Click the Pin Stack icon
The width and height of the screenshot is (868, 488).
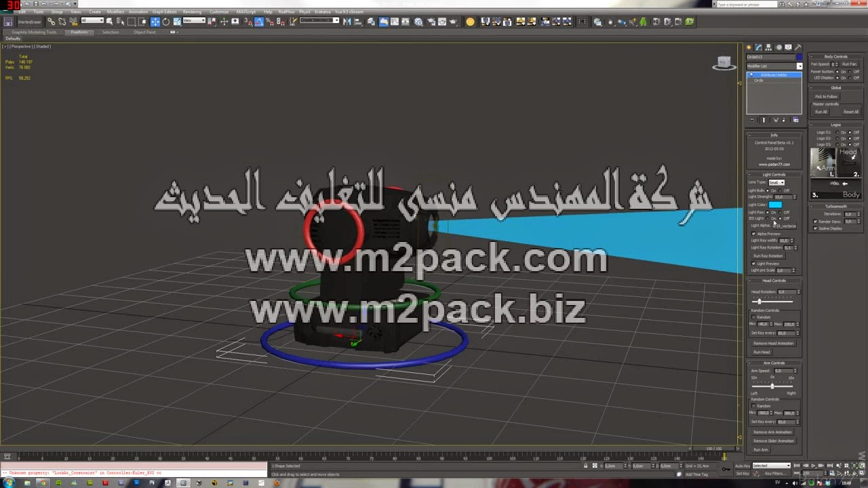(x=752, y=120)
